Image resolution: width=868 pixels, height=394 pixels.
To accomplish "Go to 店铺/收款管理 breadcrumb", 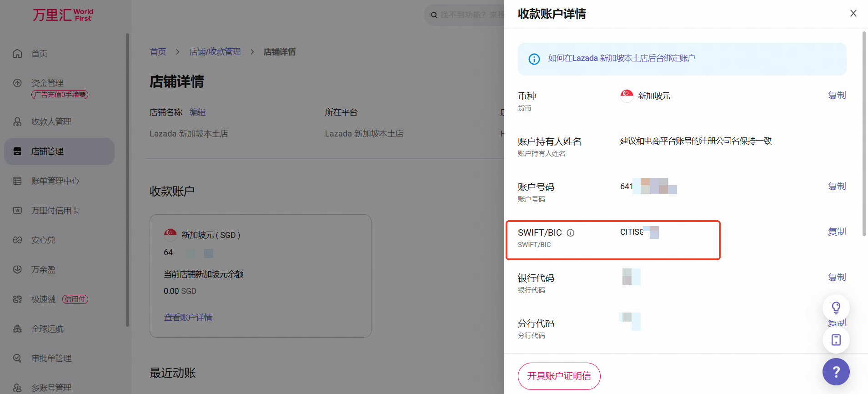I will pyautogui.click(x=215, y=52).
